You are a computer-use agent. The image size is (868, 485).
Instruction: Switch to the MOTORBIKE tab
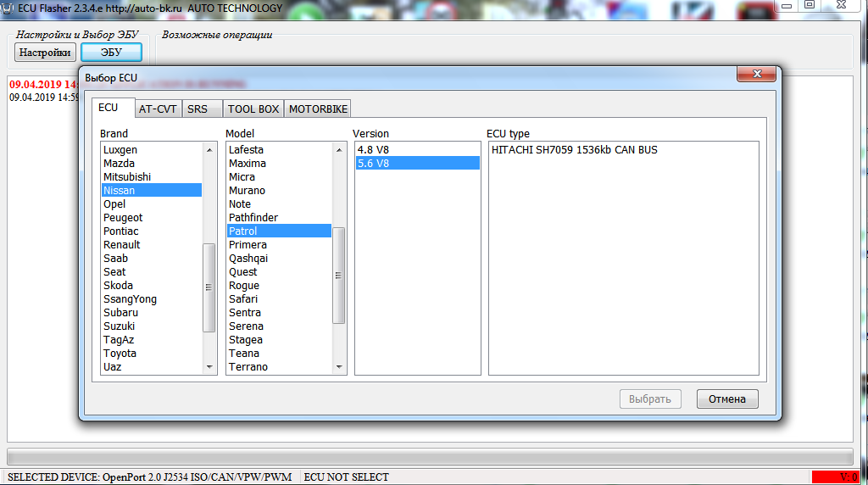click(319, 109)
